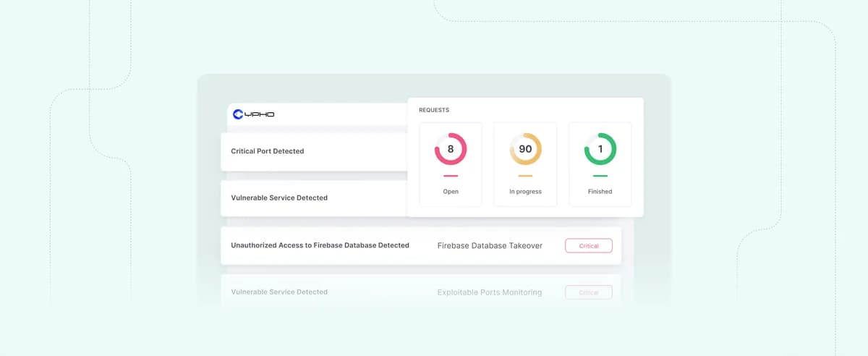868x356 pixels.
Task: Select the yellow bar under the In progress donut
Action: (525, 176)
